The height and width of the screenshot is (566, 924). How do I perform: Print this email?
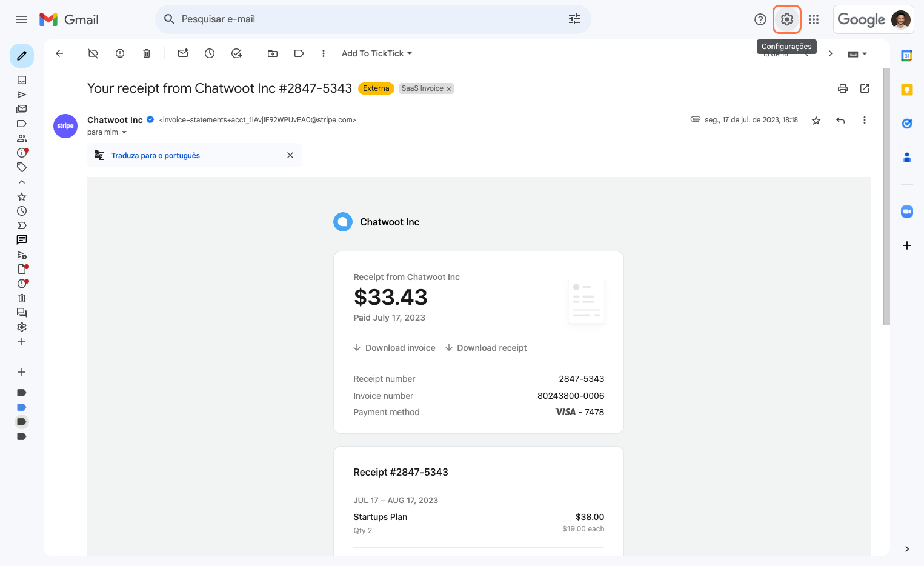[x=843, y=88]
